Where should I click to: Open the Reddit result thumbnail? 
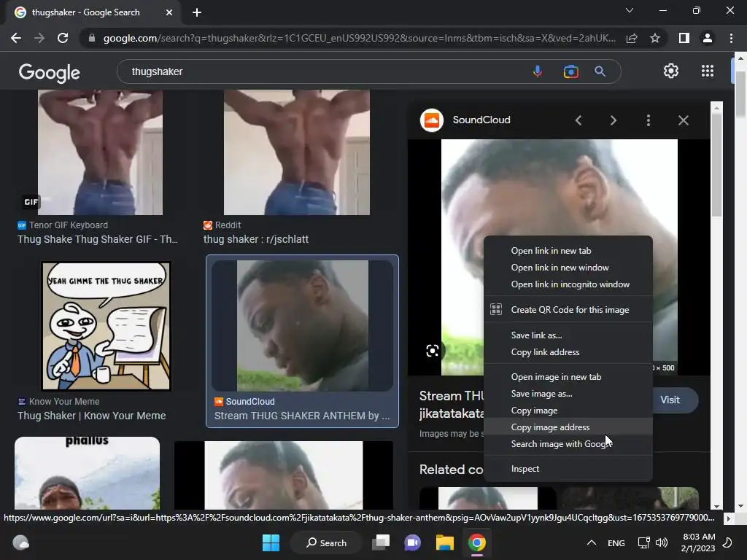(x=297, y=152)
